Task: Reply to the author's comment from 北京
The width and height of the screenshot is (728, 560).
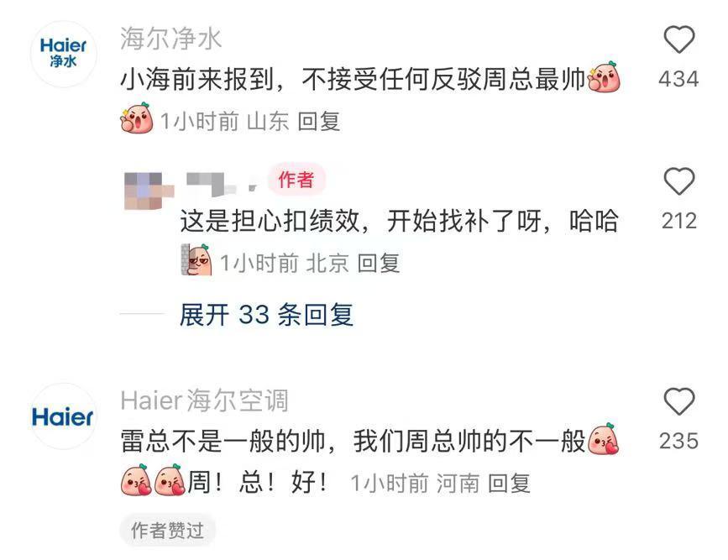Action: 379,264
